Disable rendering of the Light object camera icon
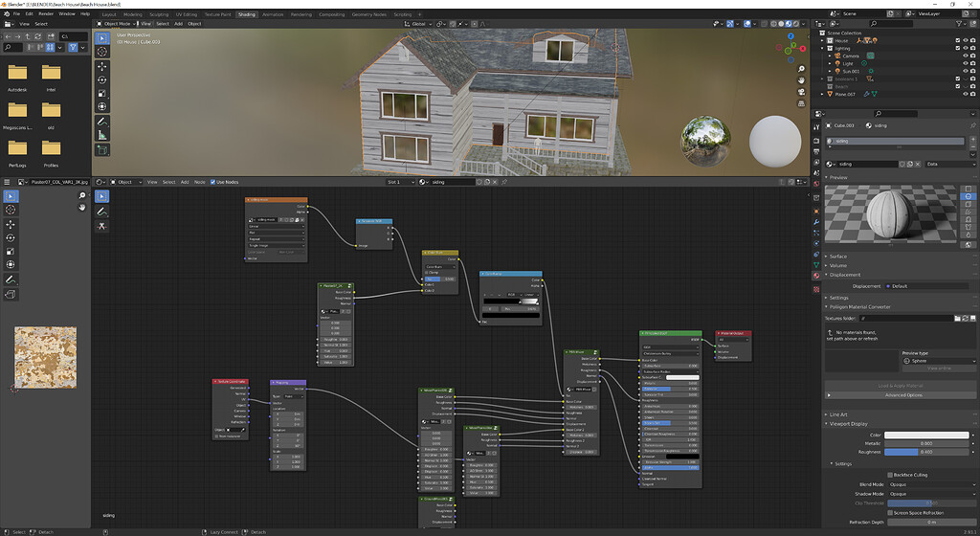The width and height of the screenshot is (980, 536). (x=972, y=63)
